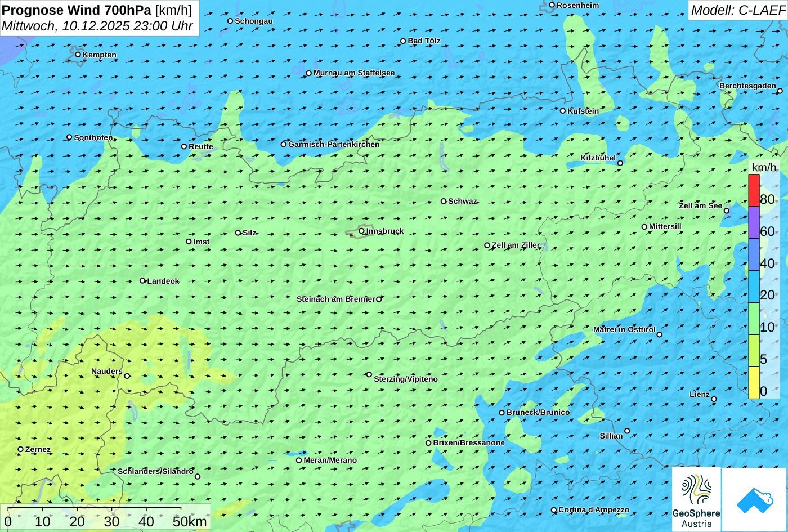The height and width of the screenshot is (532, 788).
Task: Click the blue cloud app logo
Action: coord(754,499)
